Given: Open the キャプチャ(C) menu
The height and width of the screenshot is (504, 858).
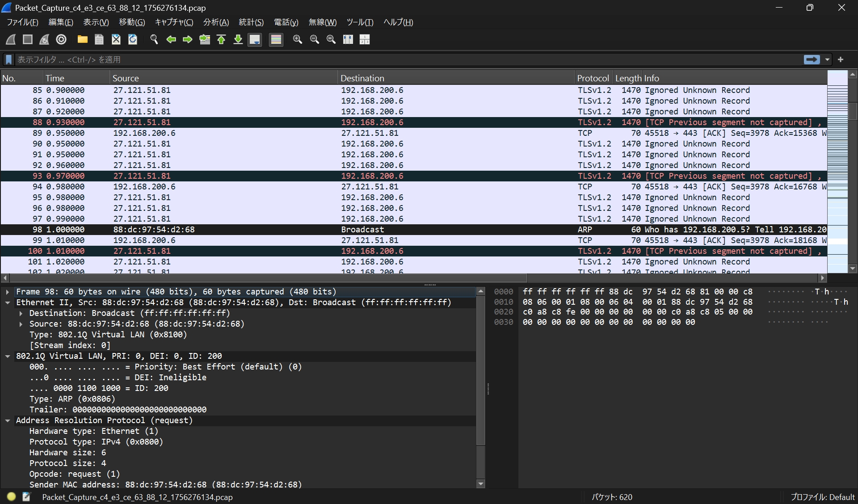Looking at the screenshot, I should 174,22.
